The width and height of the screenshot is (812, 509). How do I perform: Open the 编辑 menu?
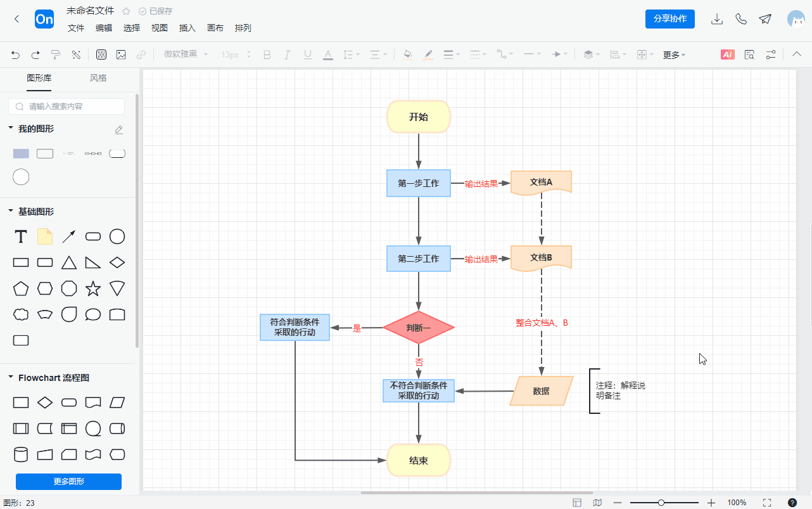point(104,28)
